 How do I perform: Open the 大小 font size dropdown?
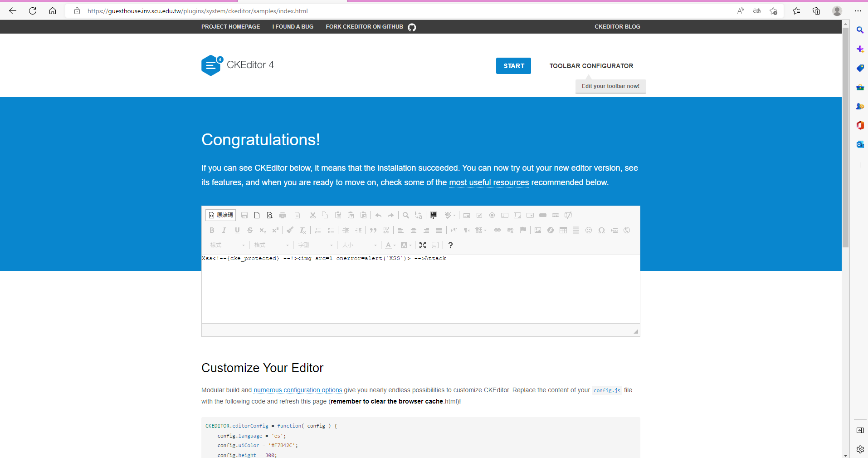359,245
